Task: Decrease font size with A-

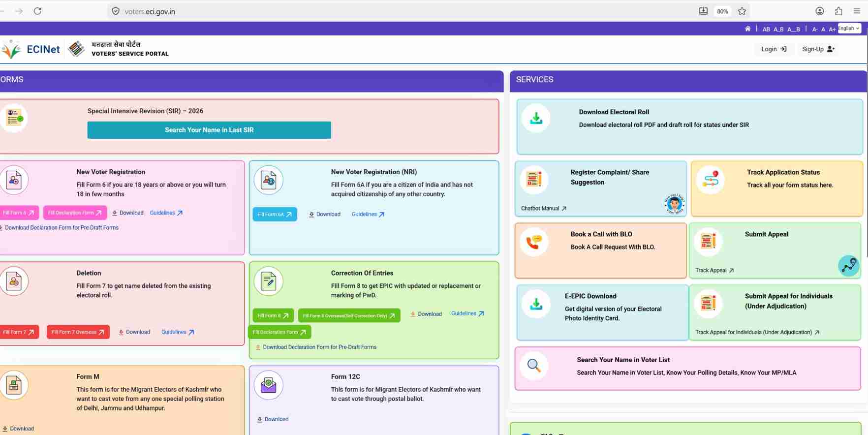Action: pyautogui.click(x=815, y=30)
